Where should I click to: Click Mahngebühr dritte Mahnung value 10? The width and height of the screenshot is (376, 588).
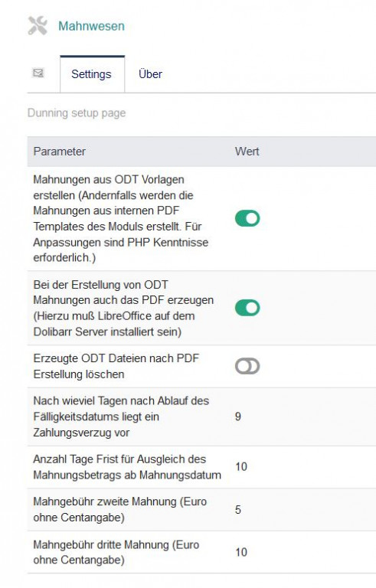click(x=241, y=552)
